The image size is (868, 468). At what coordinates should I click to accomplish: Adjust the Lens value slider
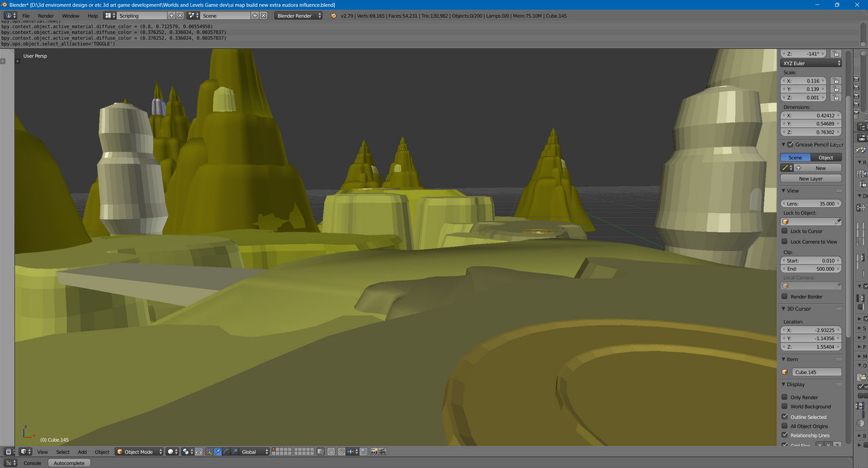point(811,203)
